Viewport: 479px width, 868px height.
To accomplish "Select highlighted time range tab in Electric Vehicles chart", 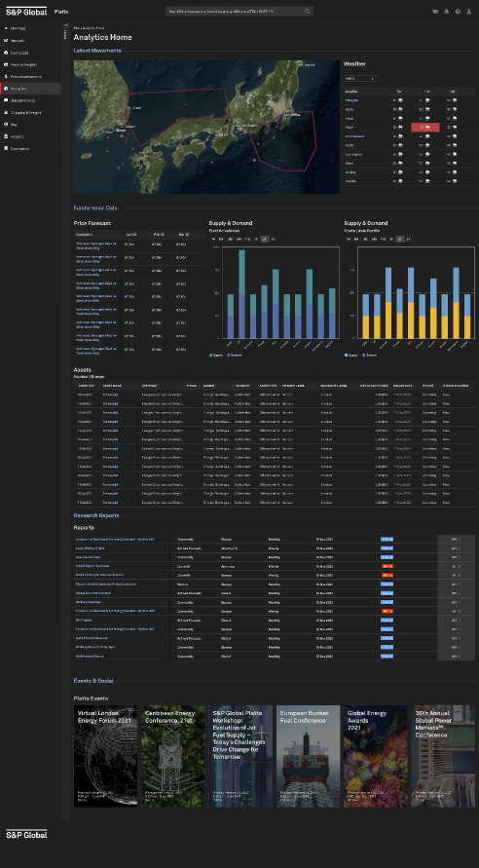I will pos(265,239).
